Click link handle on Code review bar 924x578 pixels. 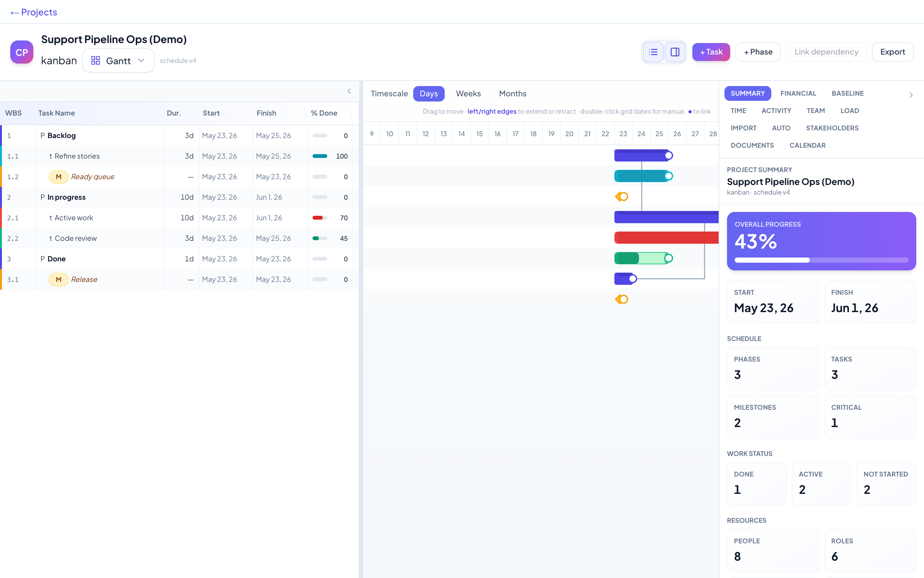click(x=669, y=258)
